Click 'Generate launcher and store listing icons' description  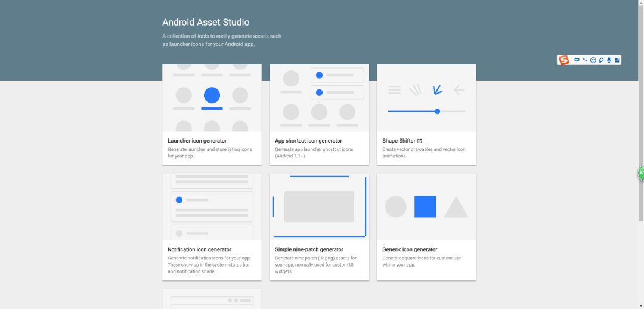[210, 153]
